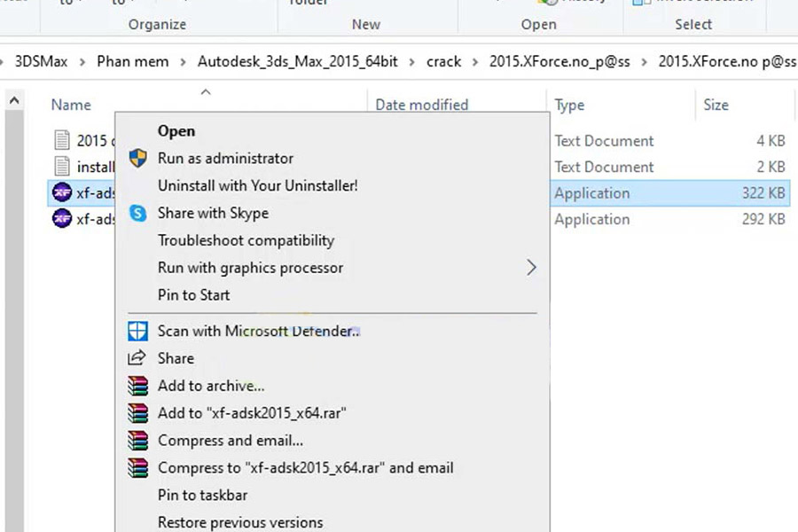Click the 2 KB size cell
798x532 pixels.
click(x=771, y=167)
